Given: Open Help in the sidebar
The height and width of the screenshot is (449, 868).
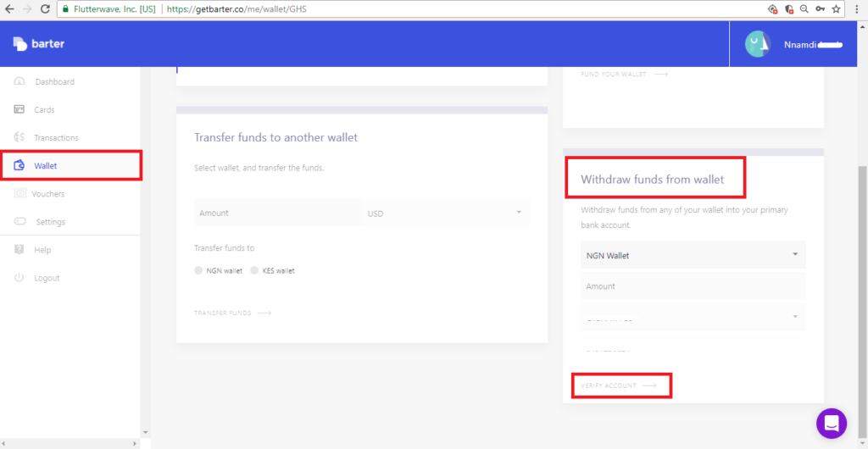Looking at the screenshot, I should (x=42, y=250).
